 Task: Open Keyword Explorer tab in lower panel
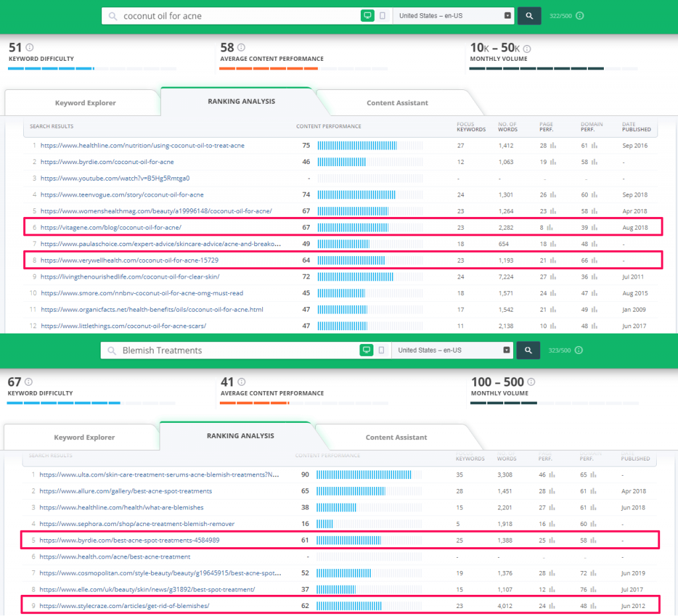pyautogui.click(x=84, y=437)
